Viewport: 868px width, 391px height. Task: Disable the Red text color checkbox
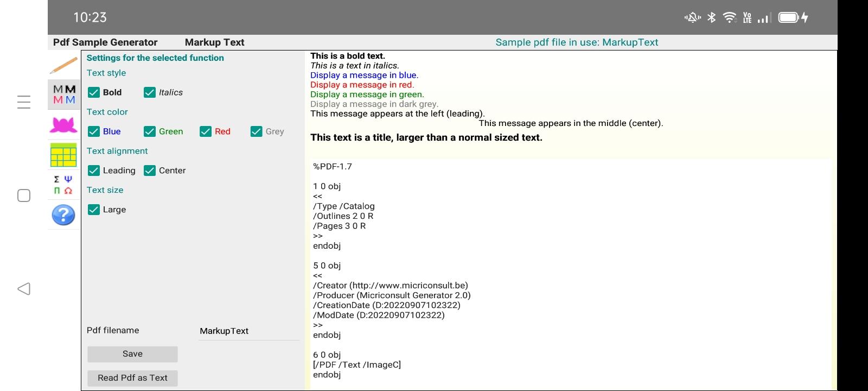(206, 131)
